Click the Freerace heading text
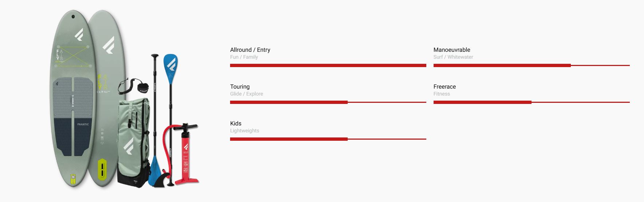Viewport: 644px width, 202px height. tap(445, 87)
